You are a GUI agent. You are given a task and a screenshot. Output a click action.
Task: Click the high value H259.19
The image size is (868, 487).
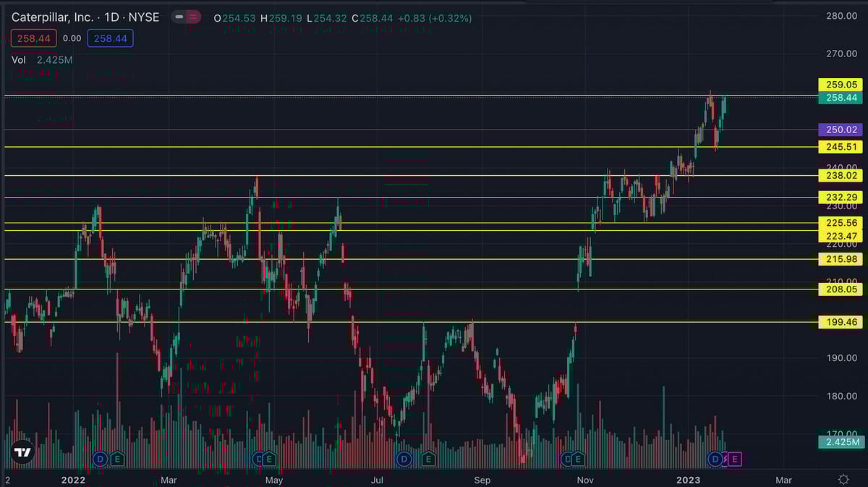coord(283,18)
